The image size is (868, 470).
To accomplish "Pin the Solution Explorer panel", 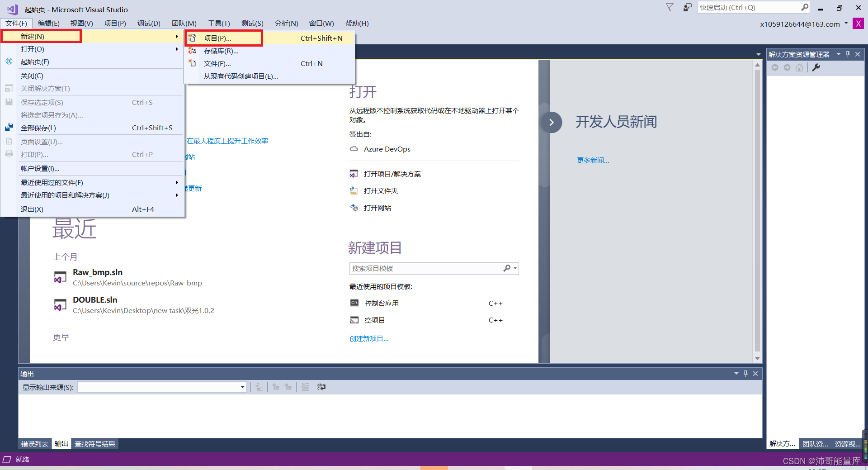I will (x=848, y=54).
